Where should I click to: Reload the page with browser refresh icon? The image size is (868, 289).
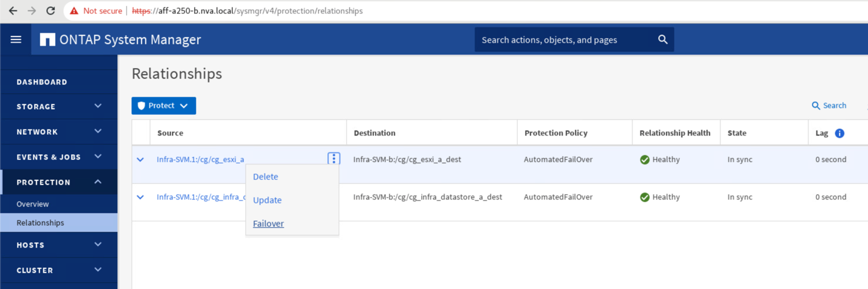51,11
